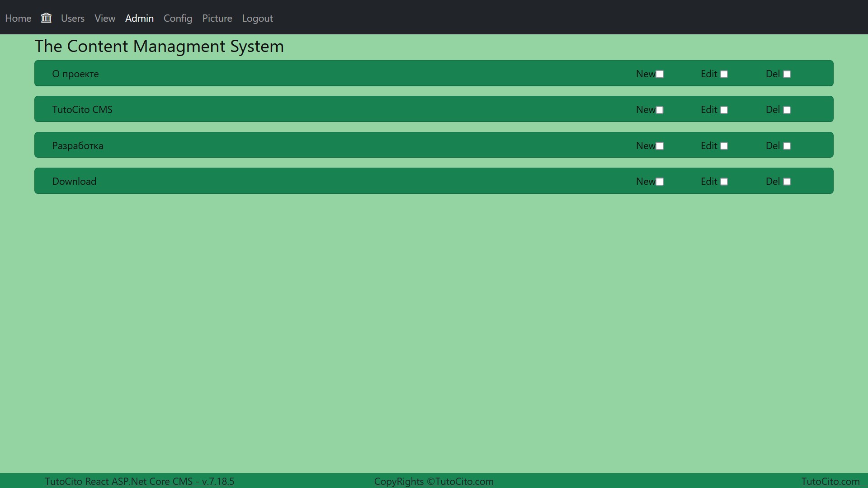
Task: Open the Config page
Action: [x=178, y=18]
